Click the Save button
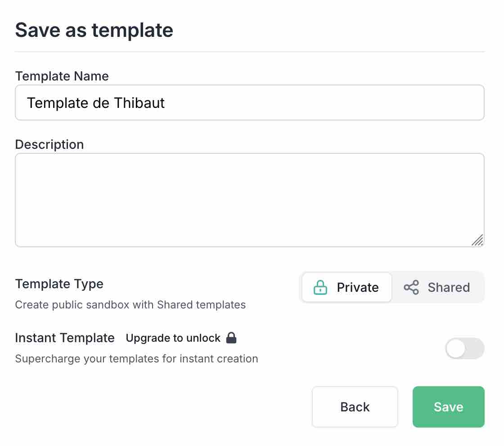The width and height of the screenshot is (504, 446). click(448, 406)
